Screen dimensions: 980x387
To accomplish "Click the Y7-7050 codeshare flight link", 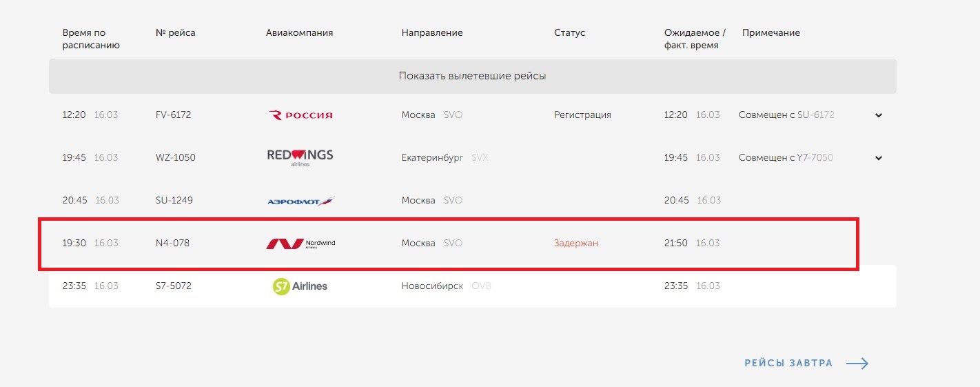I will (815, 157).
